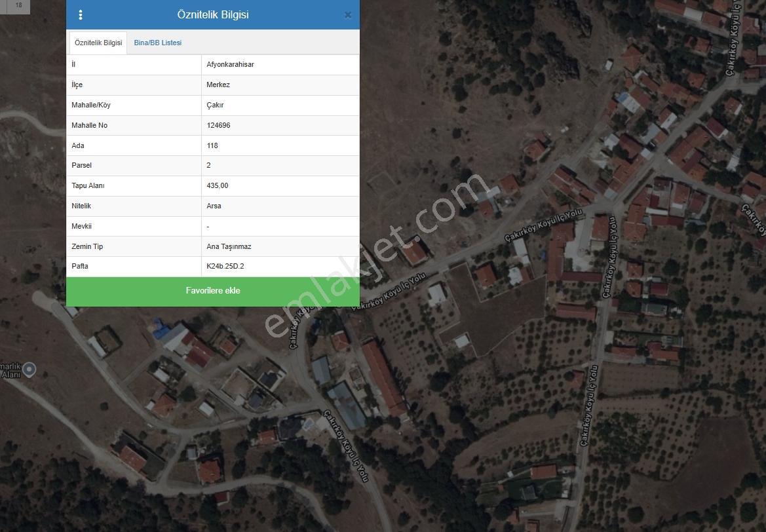Select the Ana Taşınmaz Zemin Tip value
This screenshot has width=766, height=532.
[229, 247]
